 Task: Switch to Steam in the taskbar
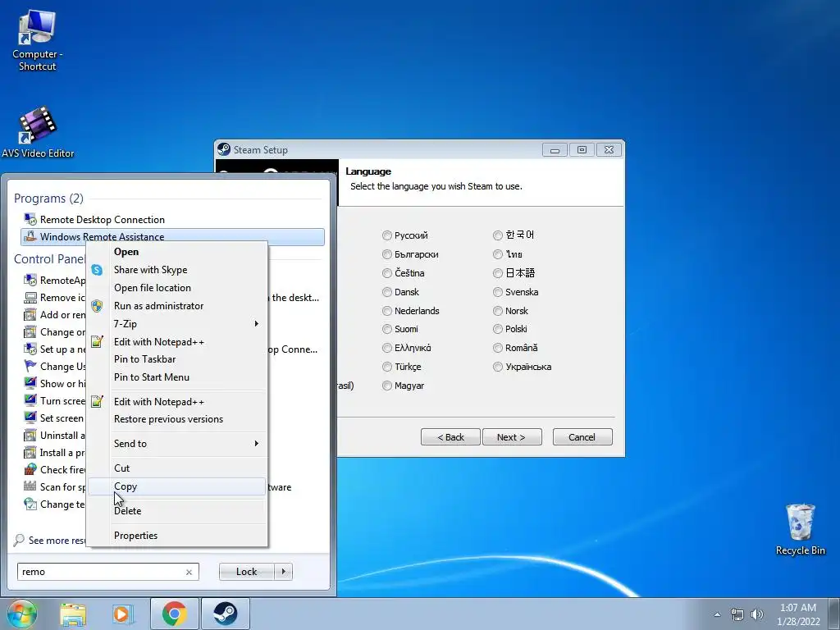coord(226,614)
